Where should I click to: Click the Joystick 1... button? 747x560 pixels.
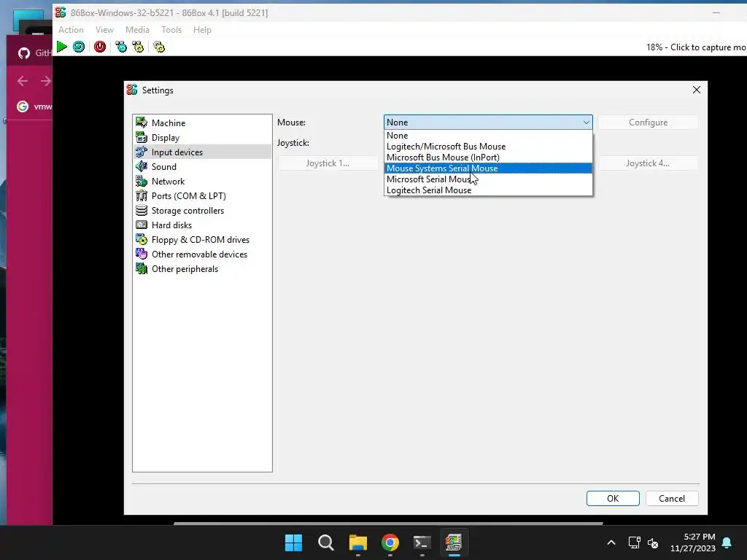pos(328,163)
